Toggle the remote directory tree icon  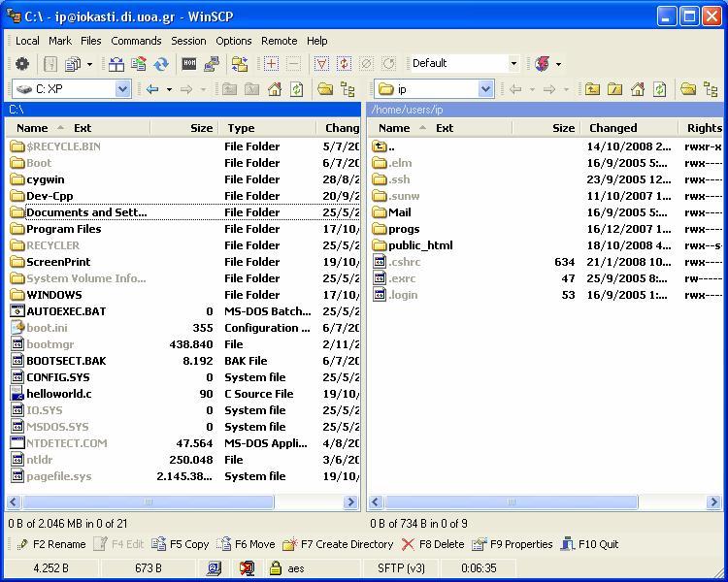(x=711, y=88)
